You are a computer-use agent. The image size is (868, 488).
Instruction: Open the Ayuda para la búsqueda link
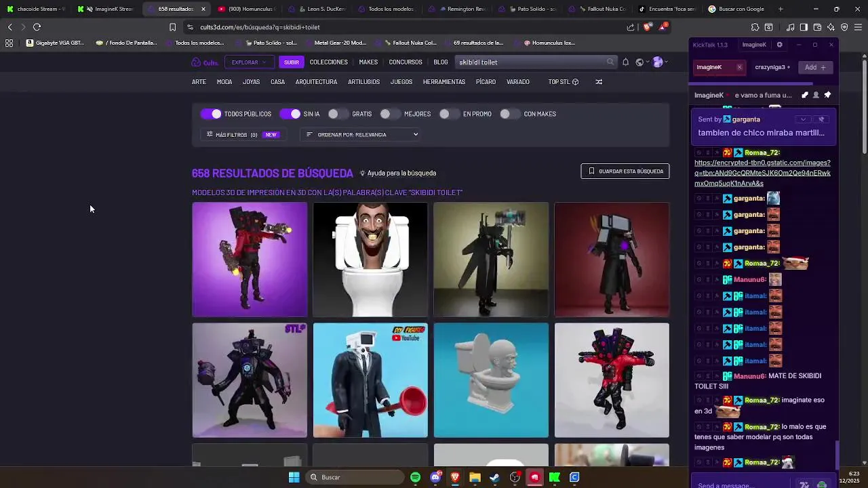pyautogui.click(x=398, y=174)
